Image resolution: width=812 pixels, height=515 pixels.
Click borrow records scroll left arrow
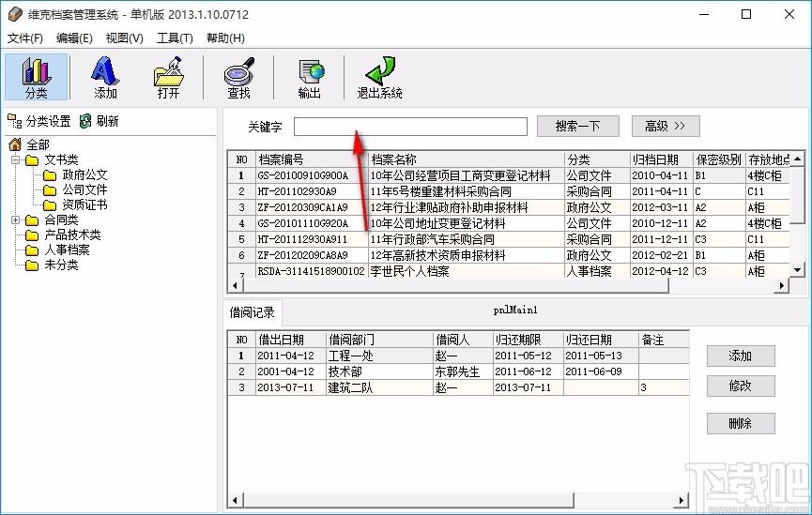235,500
